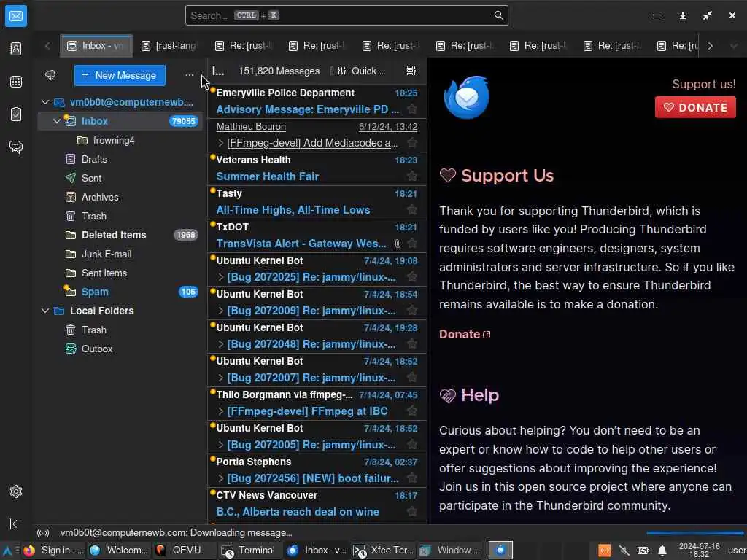Expand the FFmpeg at IBC thread
This screenshot has height=560, width=747.
[220, 411]
